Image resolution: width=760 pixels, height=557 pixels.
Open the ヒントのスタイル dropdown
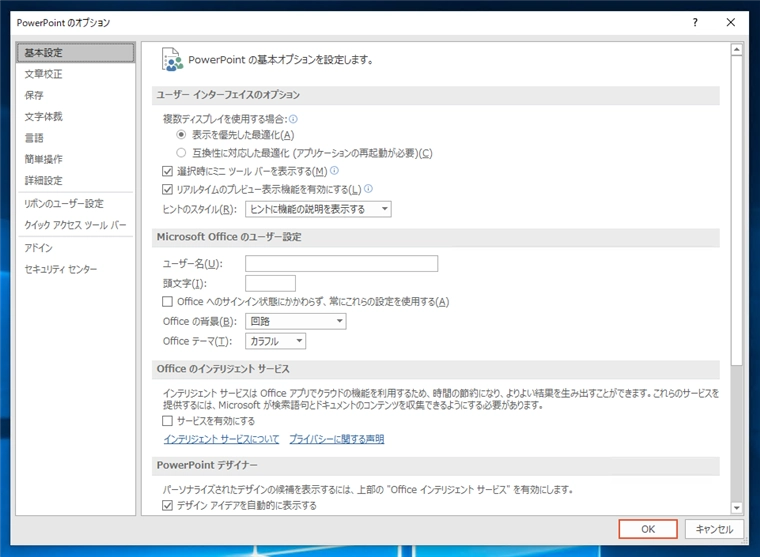pyautogui.click(x=318, y=209)
